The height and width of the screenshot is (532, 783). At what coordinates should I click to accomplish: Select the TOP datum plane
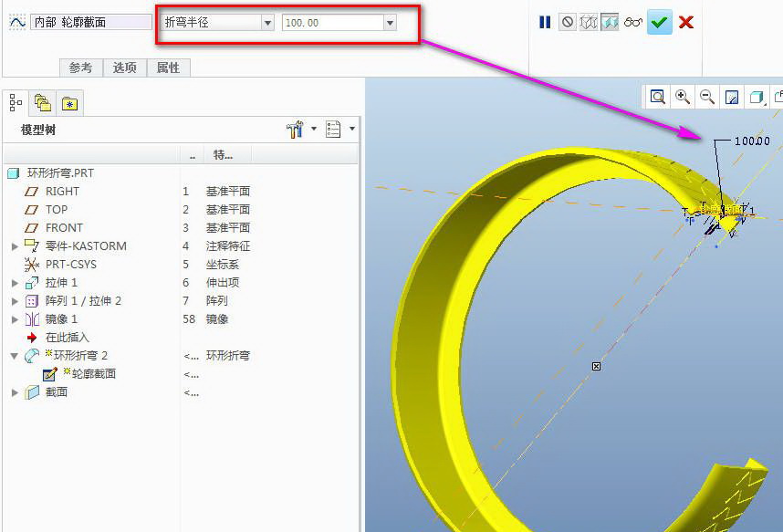pyautogui.click(x=57, y=210)
